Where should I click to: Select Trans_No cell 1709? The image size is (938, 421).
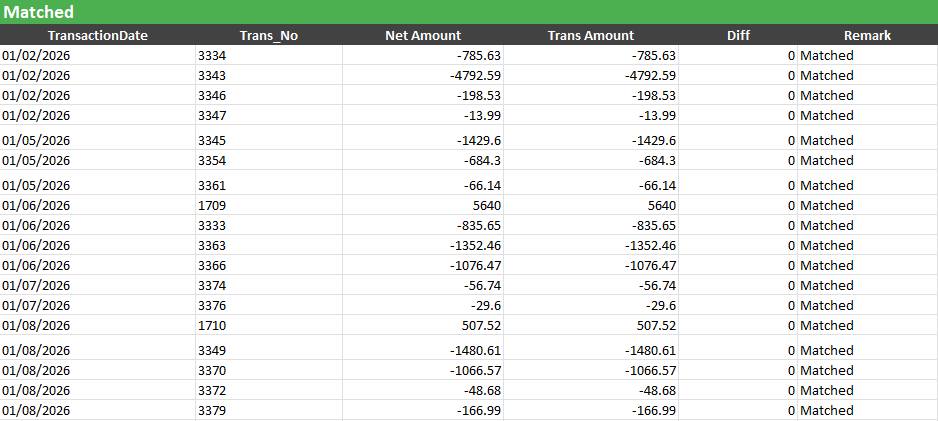click(x=269, y=206)
